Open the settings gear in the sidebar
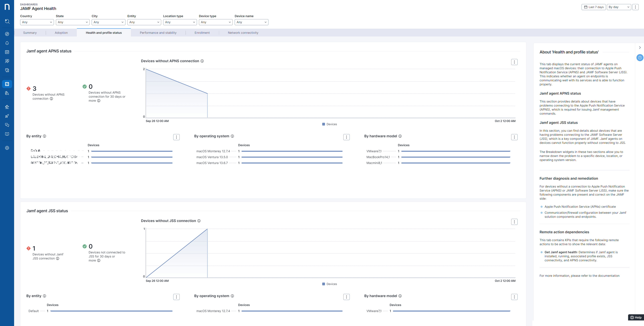This screenshot has height=326, width=644. tap(7, 148)
